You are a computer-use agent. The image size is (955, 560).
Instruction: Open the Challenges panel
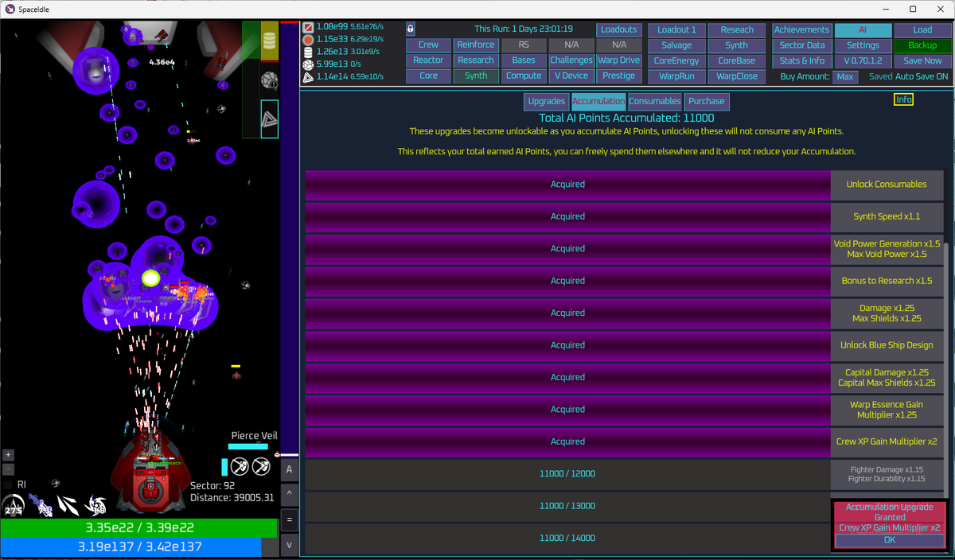571,60
